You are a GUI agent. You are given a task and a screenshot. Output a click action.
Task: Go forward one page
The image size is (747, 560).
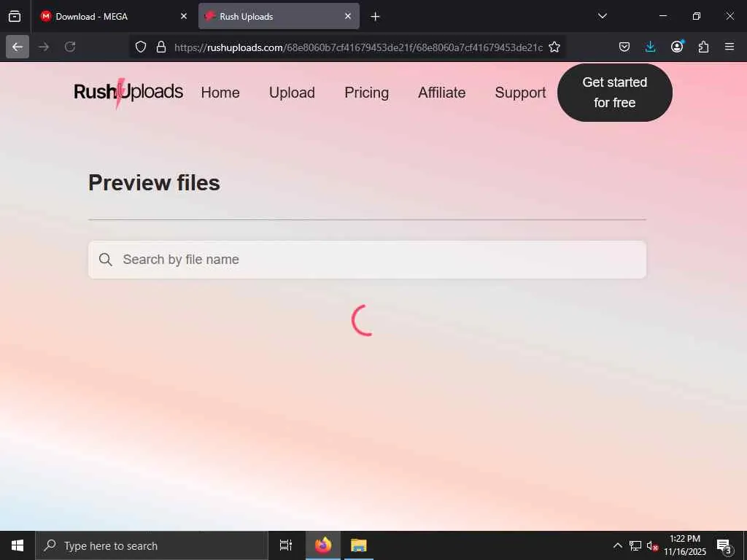pyautogui.click(x=44, y=47)
